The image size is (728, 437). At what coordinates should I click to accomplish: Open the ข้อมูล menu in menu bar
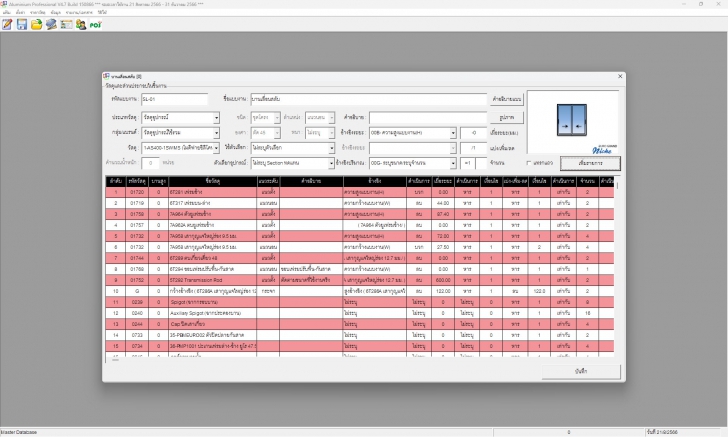pos(55,12)
